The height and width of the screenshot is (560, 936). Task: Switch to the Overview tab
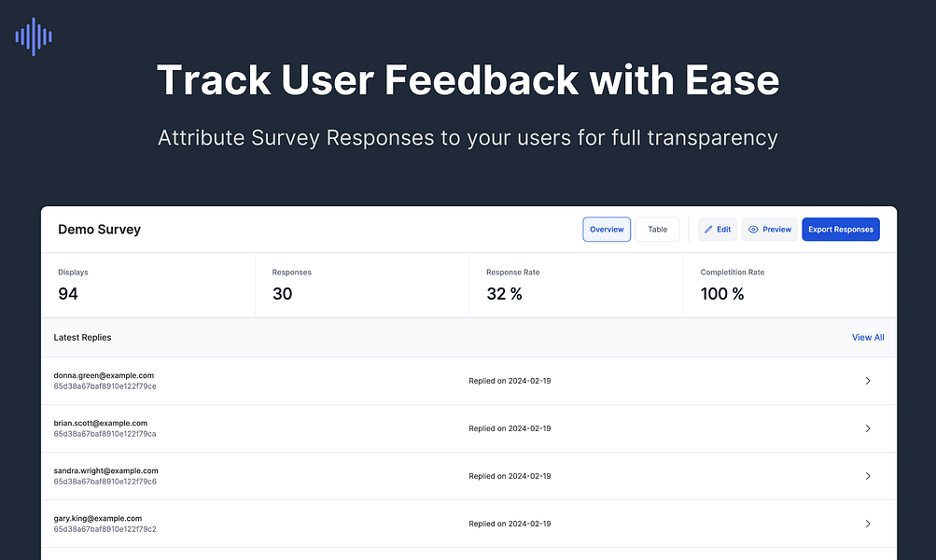coord(607,230)
